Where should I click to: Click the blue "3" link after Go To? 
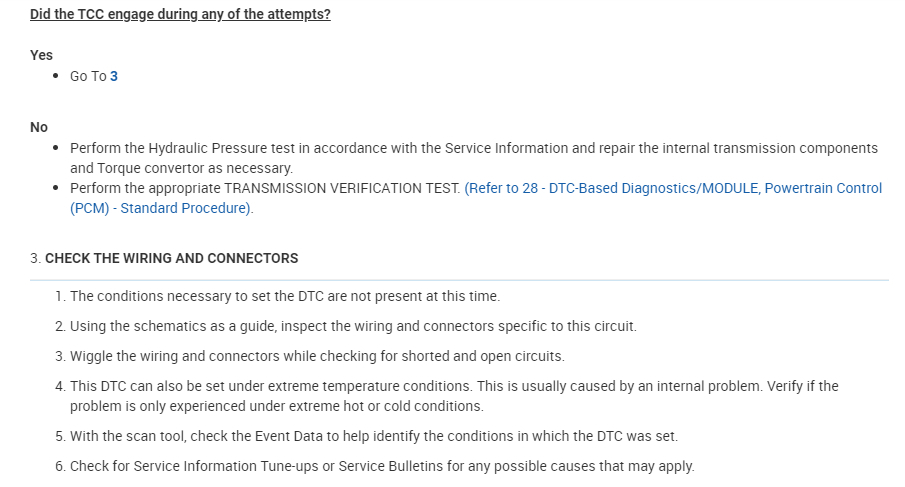pyautogui.click(x=114, y=76)
